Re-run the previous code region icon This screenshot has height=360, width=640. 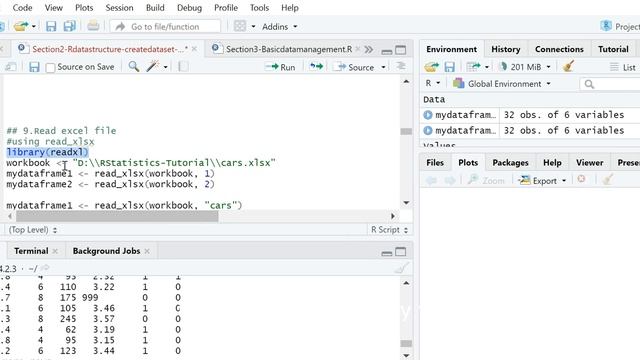pos(316,67)
